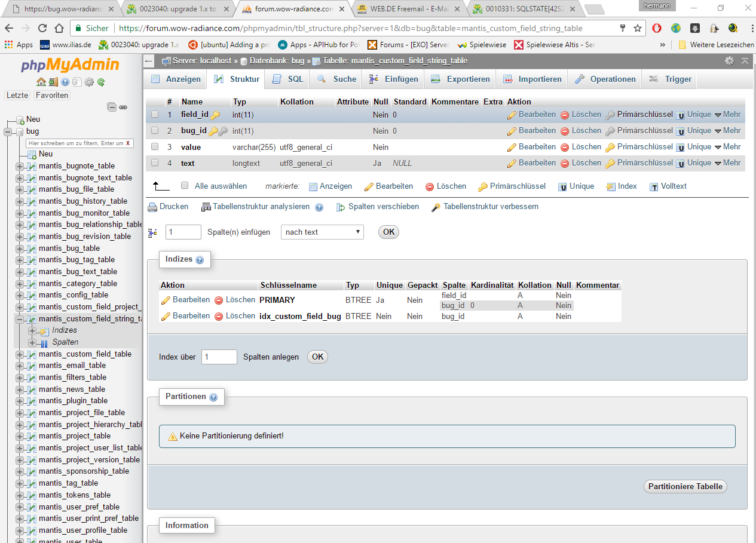Click the page settings gear icon top right
Screen dimensions: 756x543
click(x=729, y=61)
